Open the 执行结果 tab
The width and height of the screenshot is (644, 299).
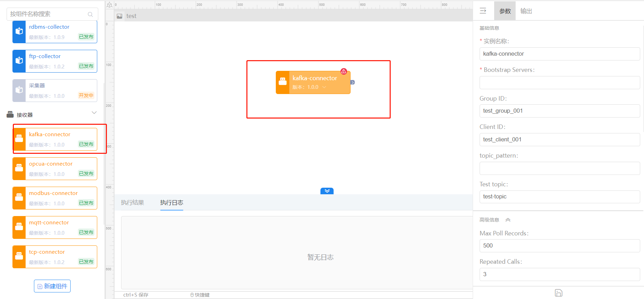click(x=133, y=203)
